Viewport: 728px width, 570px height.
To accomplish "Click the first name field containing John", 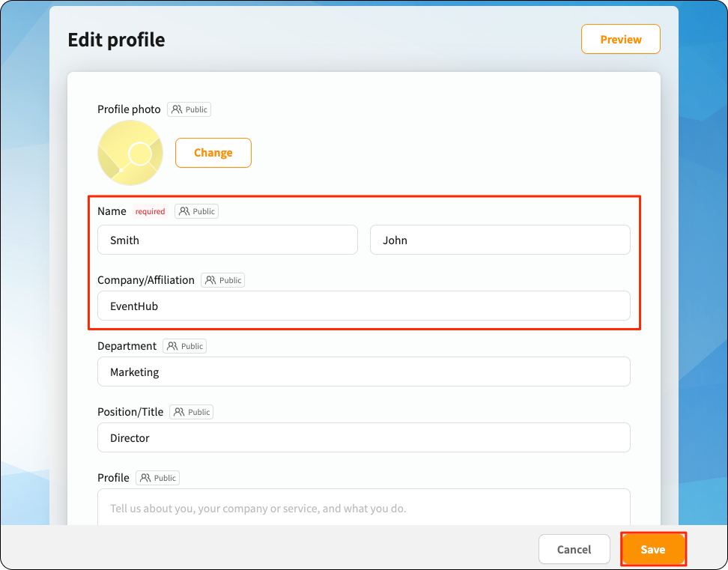I will pos(500,240).
